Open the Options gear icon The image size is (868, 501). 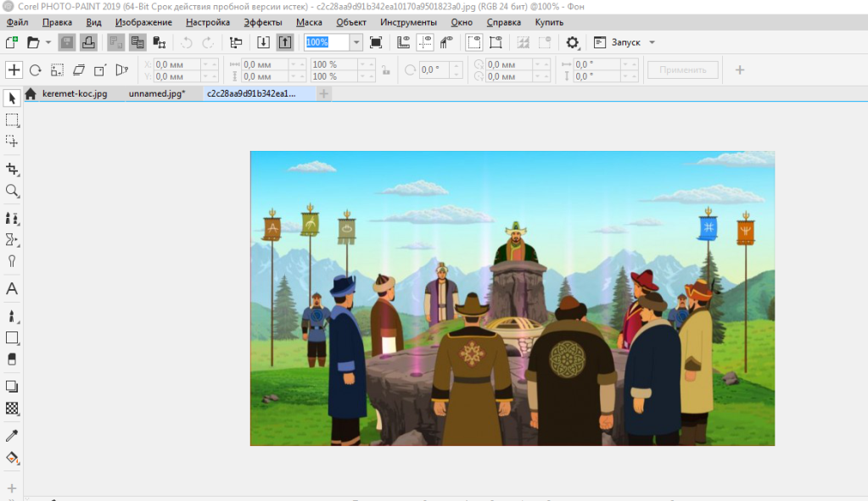pos(573,42)
